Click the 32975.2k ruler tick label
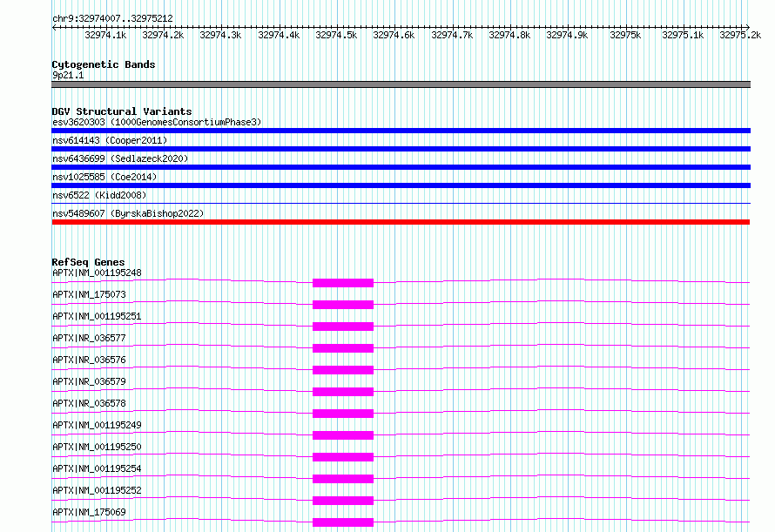 [740, 35]
